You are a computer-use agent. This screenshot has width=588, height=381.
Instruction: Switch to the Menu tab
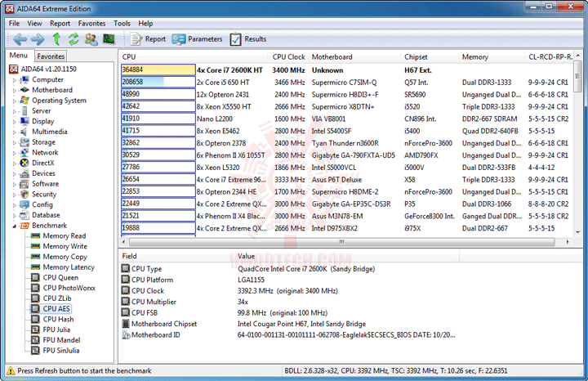pos(19,56)
